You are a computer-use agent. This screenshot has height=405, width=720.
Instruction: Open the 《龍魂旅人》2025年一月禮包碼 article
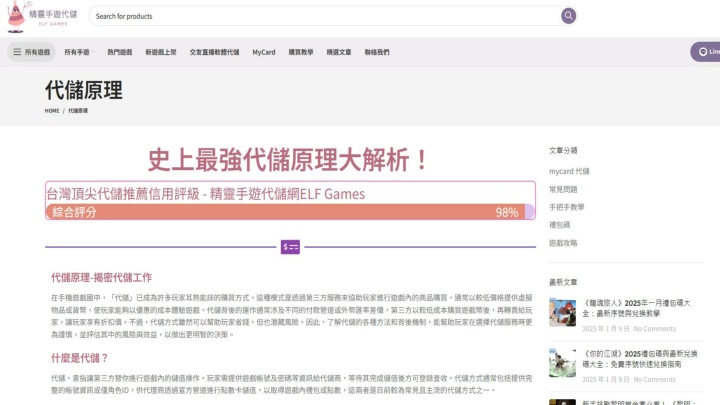pyautogui.click(x=636, y=308)
